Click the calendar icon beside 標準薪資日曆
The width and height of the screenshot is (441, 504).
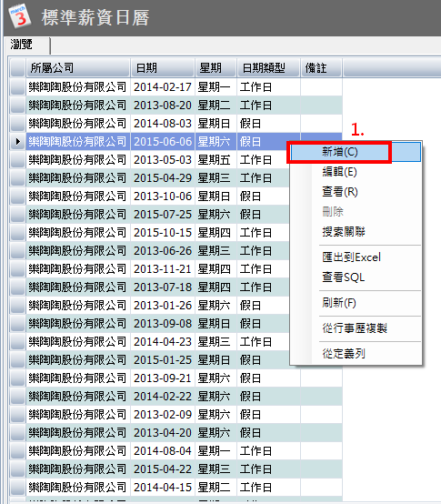click(x=20, y=16)
